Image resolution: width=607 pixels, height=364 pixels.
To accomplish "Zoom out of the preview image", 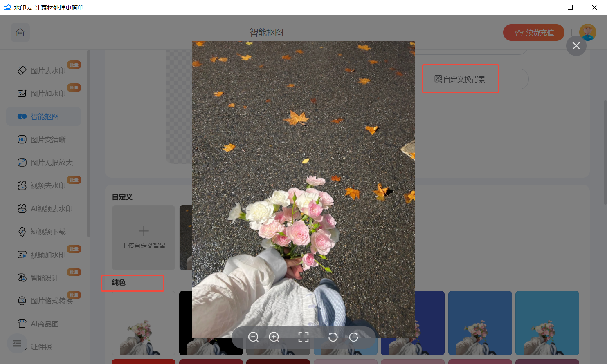I will pyautogui.click(x=253, y=337).
